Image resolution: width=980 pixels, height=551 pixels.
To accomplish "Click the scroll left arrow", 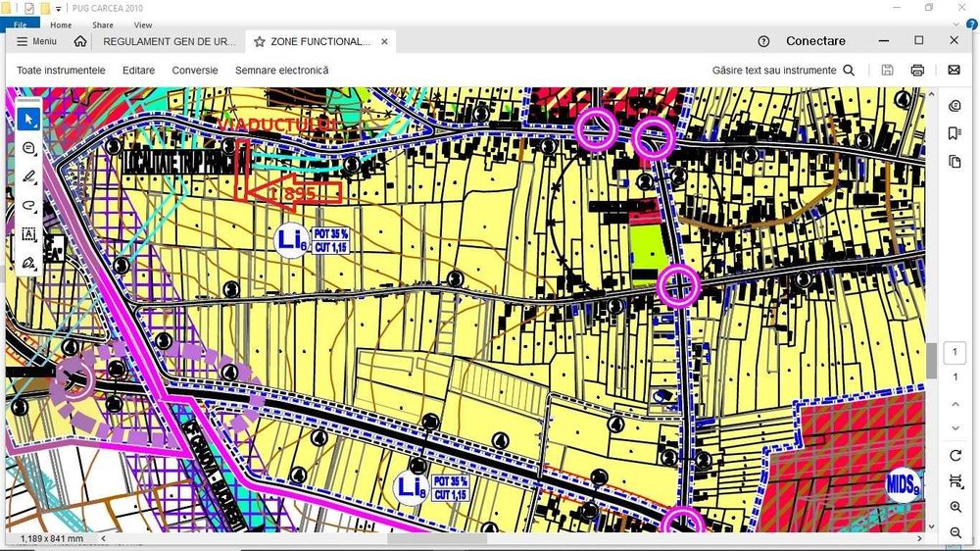I will pyautogui.click(x=103, y=538).
